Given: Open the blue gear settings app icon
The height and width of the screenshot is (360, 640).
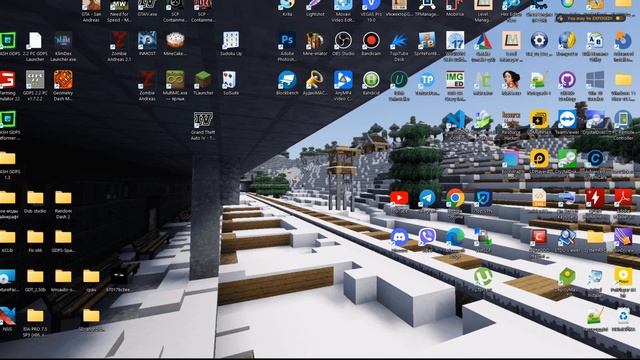Looking at the screenshot, I should click(x=539, y=41).
